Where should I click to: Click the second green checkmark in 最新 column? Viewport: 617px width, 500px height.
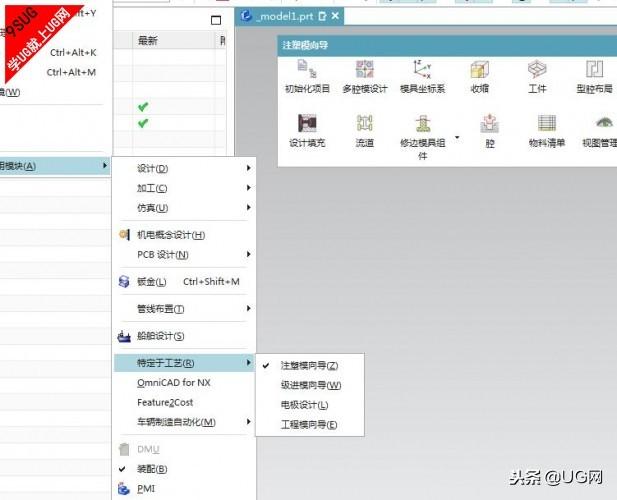coord(143,123)
